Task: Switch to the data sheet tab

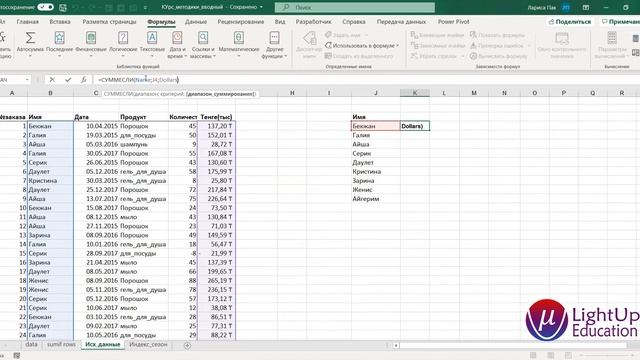Action: [x=31, y=344]
